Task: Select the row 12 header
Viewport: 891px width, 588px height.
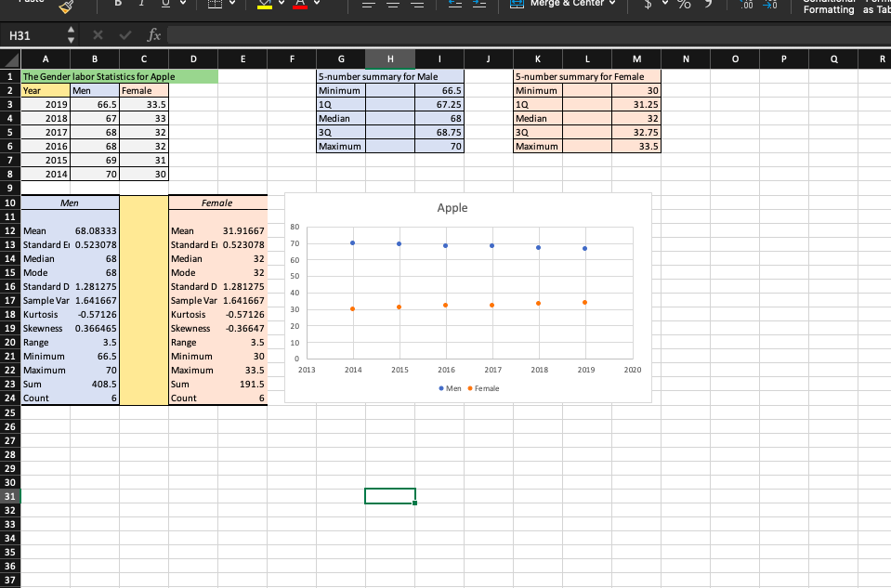Action: pyautogui.click(x=12, y=230)
